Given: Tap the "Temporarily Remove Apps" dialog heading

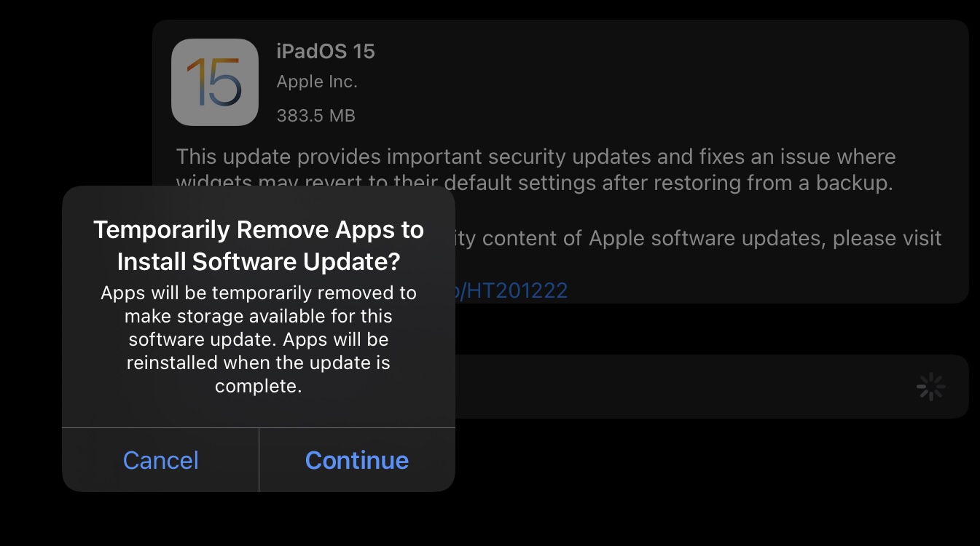Looking at the screenshot, I should 259,230.
